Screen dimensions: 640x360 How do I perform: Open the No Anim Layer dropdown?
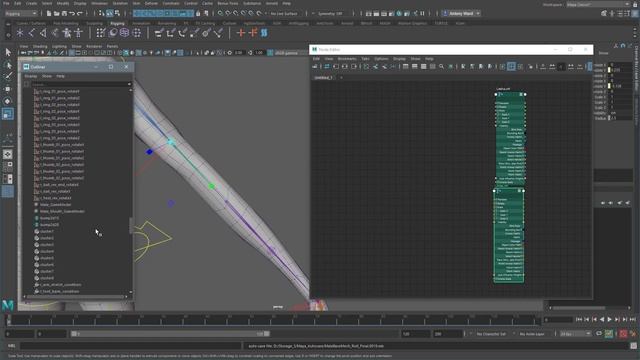(x=533, y=334)
